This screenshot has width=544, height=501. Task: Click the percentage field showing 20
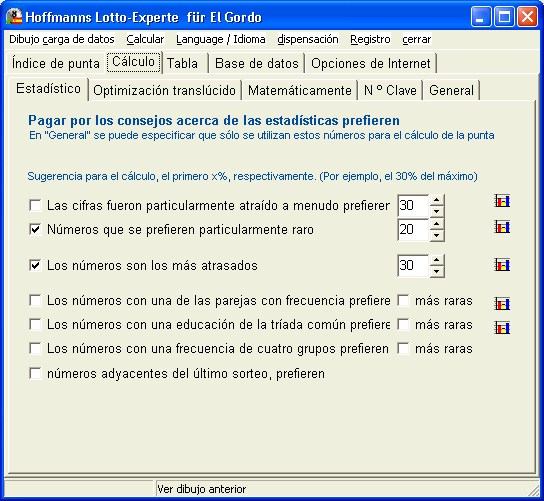pyautogui.click(x=413, y=229)
